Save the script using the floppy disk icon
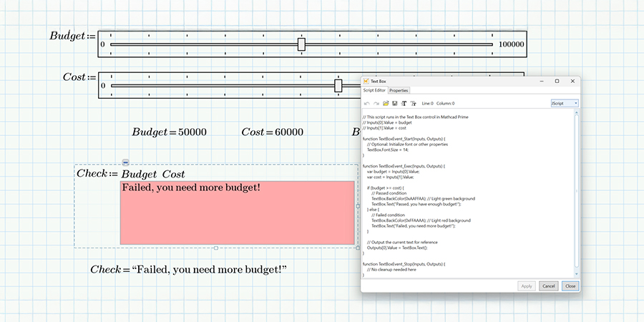 [394, 104]
